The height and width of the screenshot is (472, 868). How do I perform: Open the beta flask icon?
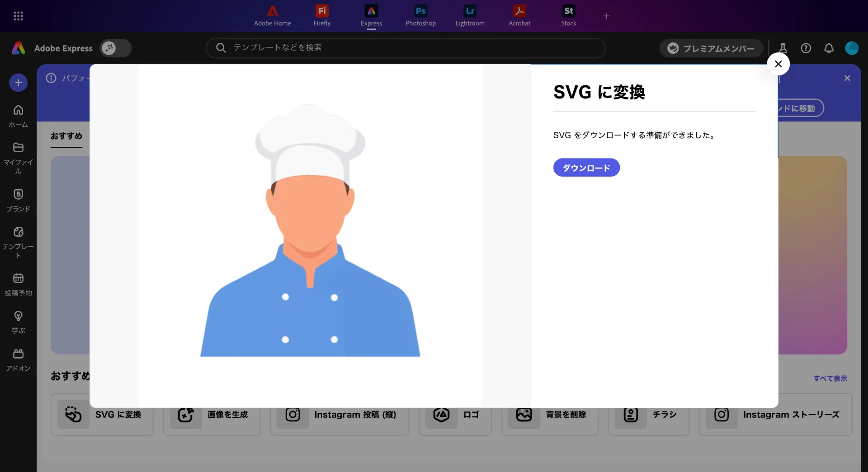pos(783,48)
